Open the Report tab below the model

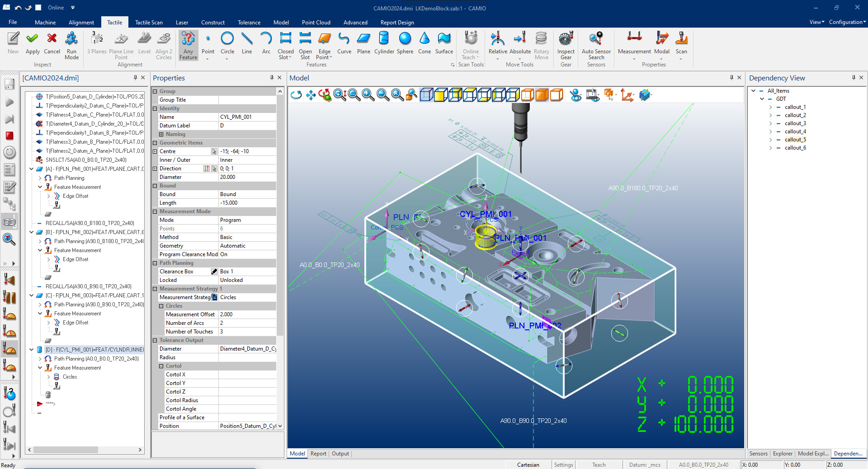(318, 454)
